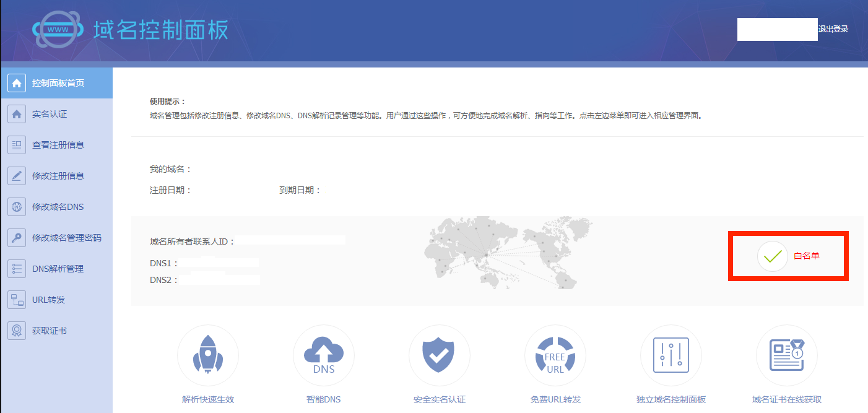
Task: Click the certificate medal icon for 域名证书在线获取
Action: pyautogui.click(x=787, y=355)
